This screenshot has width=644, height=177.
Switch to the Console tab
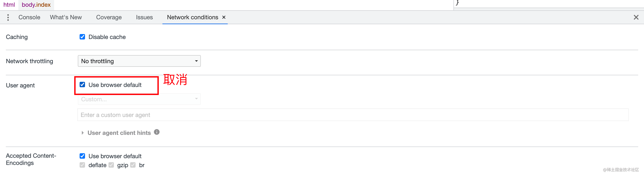click(x=29, y=17)
